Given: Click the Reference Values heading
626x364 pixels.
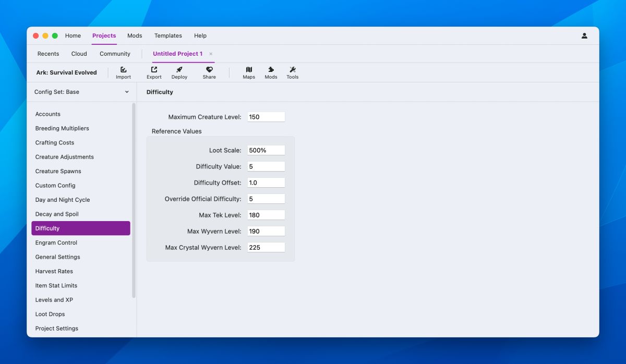Looking at the screenshot, I should pos(176,131).
